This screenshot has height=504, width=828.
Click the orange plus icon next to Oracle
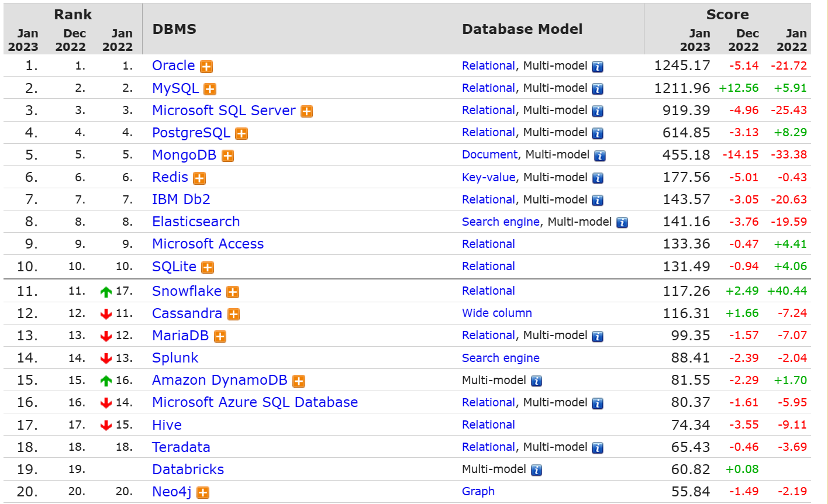(206, 67)
